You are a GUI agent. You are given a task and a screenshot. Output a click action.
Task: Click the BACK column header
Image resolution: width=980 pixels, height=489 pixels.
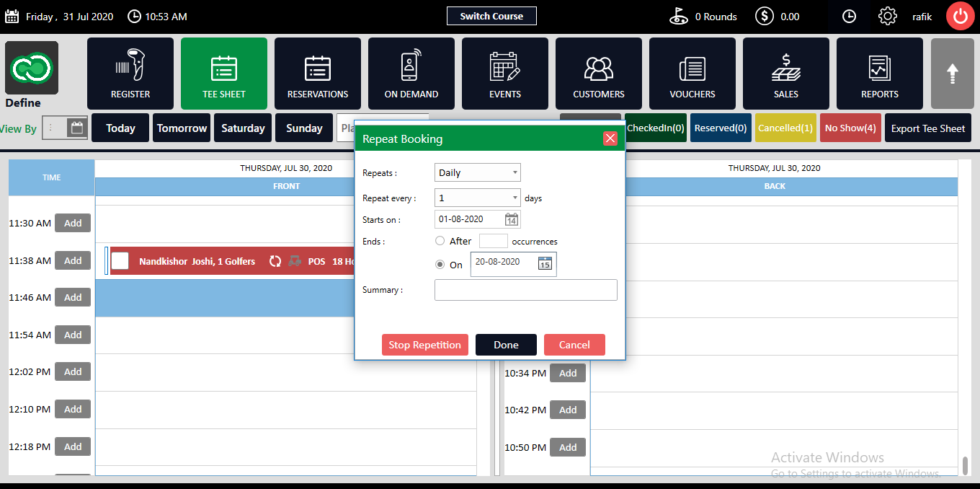tap(775, 186)
